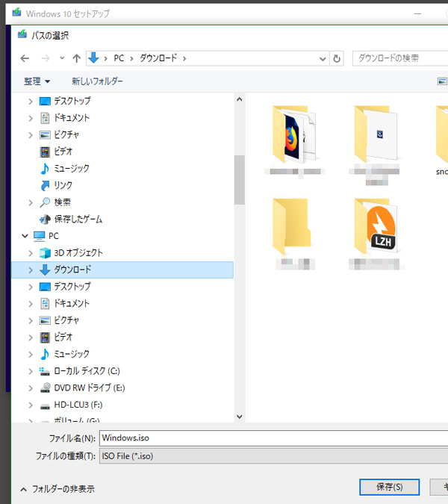Screen dimensions: 448x504
Task: Select ダウンロード in the address breadcrumb
Action: [x=158, y=58]
